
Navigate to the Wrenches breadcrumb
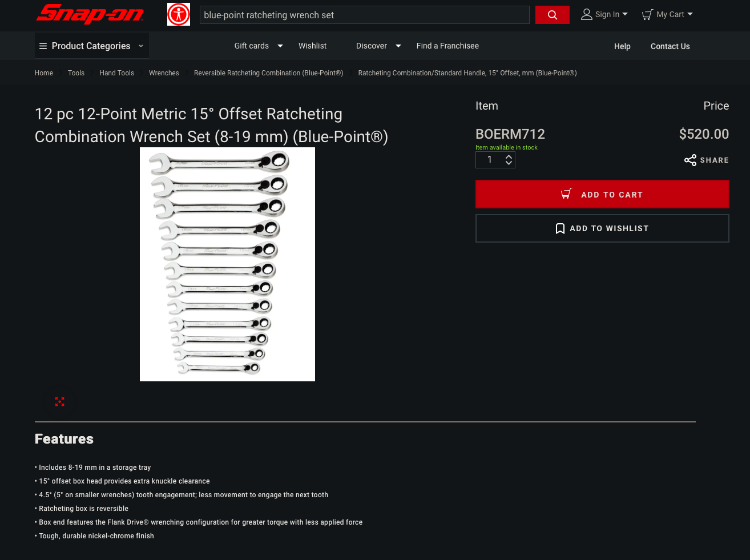[x=164, y=73]
